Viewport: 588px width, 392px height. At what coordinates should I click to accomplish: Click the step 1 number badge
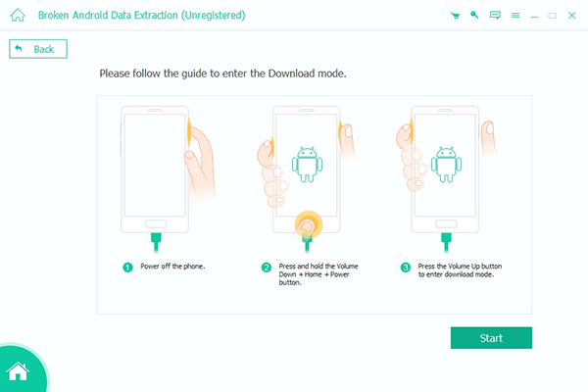tap(127, 268)
